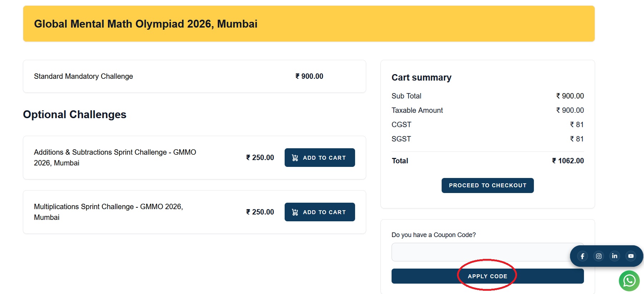
Task: Open the YouTube social link icon
Action: (x=631, y=256)
